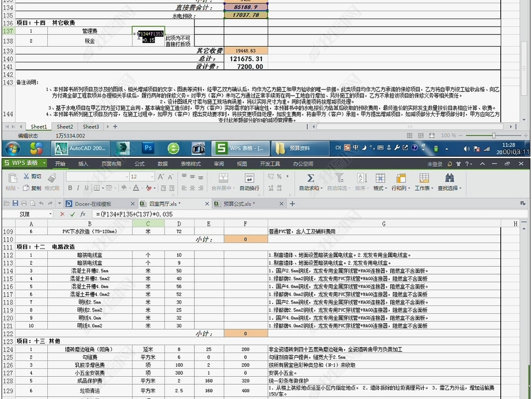Screen dimensions: 532x399
Task: Click the Merge and Center icon
Action: pos(223,178)
